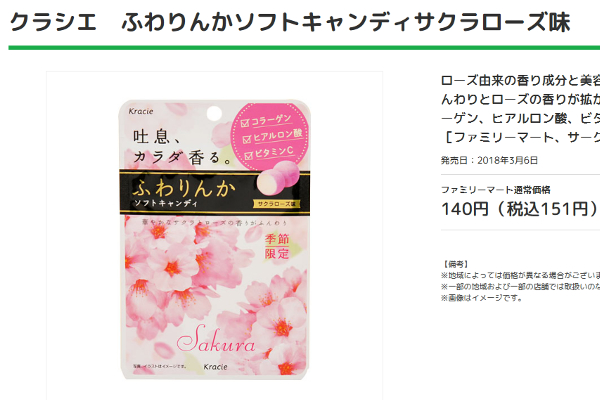Click the ローズ由来の香り成分 description paragraph
This screenshot has width=600, height=400.
pos(520,109)
